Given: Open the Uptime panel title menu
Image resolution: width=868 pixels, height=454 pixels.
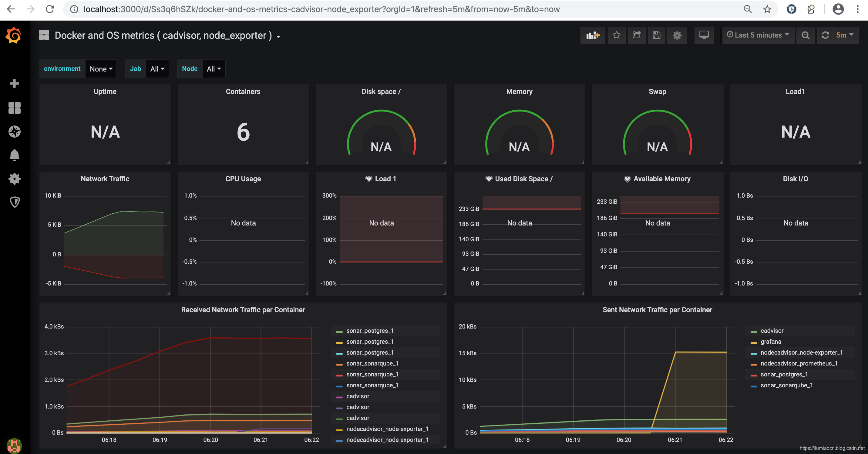Looking at the screenshot, I should 105,92.
